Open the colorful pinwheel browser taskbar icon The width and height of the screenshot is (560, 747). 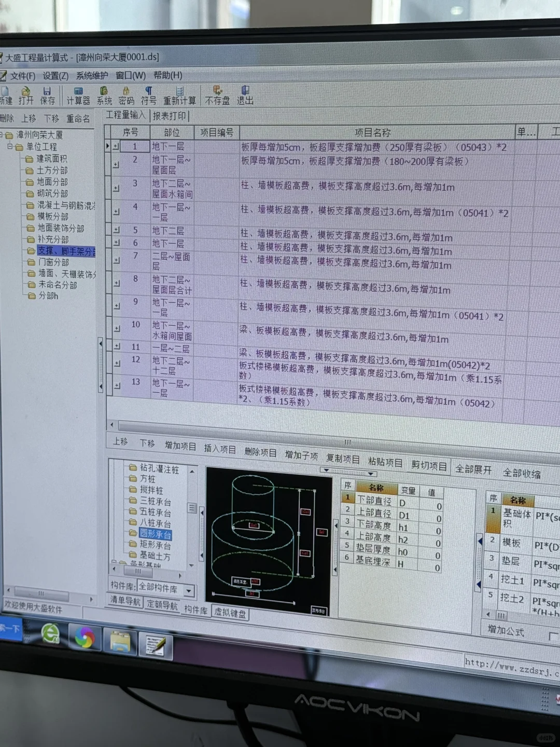84,638
